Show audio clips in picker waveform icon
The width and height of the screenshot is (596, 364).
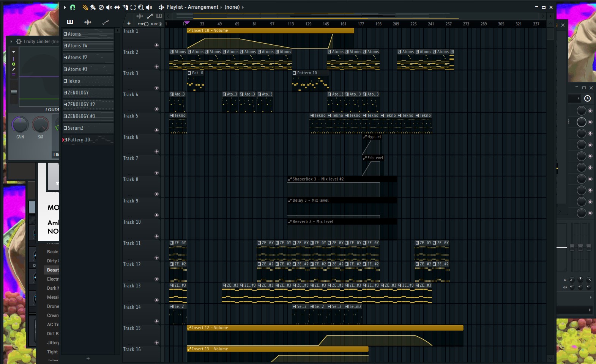88,22
